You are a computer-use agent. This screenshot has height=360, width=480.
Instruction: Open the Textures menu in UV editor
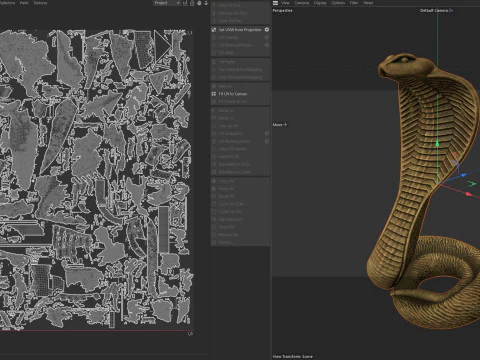[40, 3]
